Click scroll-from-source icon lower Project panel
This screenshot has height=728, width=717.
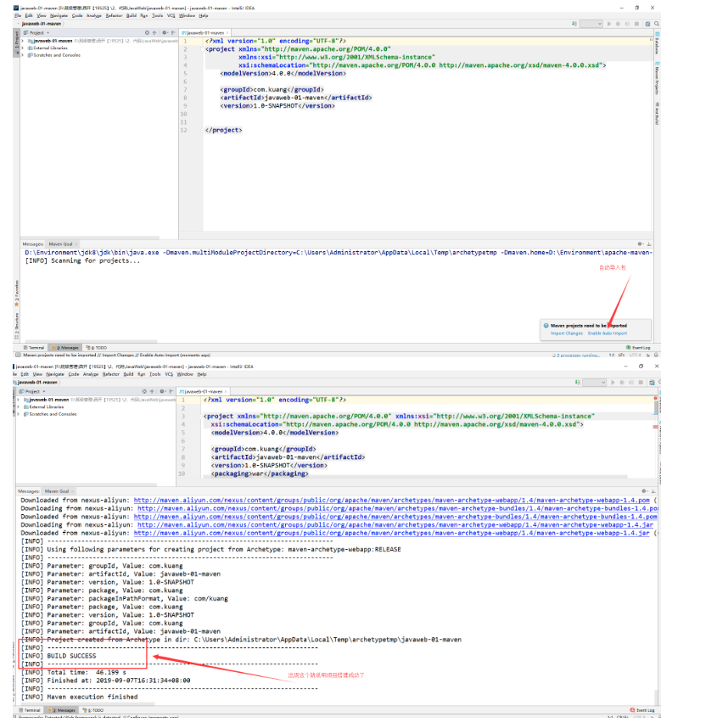[x=144, y=391]
